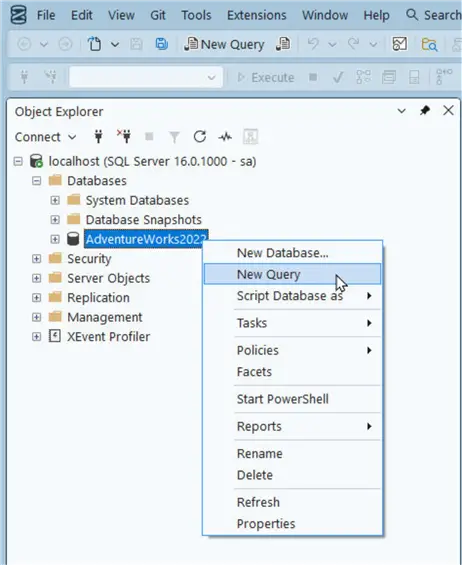Expand the System Databases folder
The height and width of the screenshot is (565, 462).
[55, 200]
